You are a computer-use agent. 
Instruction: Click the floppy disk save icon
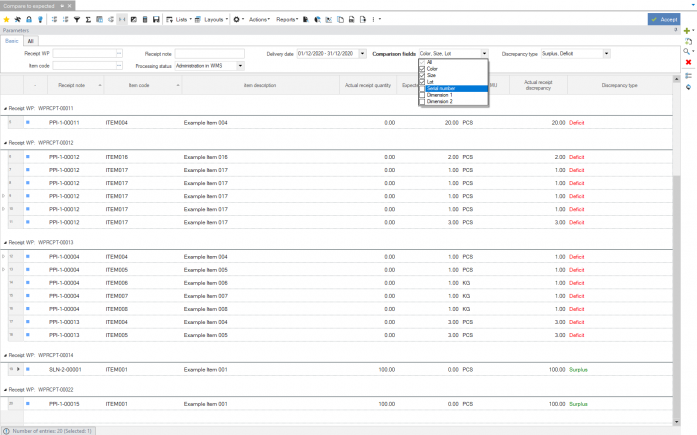tap(156, 20)
